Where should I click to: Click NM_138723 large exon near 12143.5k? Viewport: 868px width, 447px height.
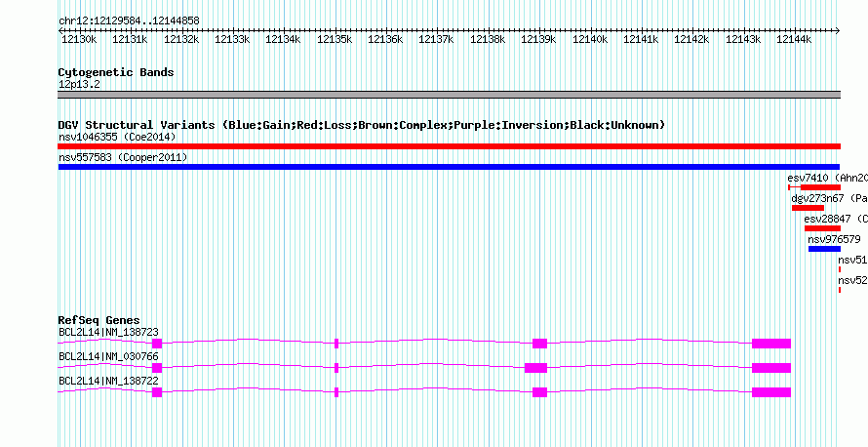[771, 344]
